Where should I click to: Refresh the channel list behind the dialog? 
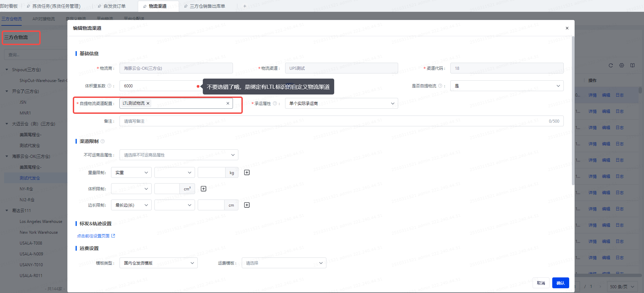click(611, 65)
